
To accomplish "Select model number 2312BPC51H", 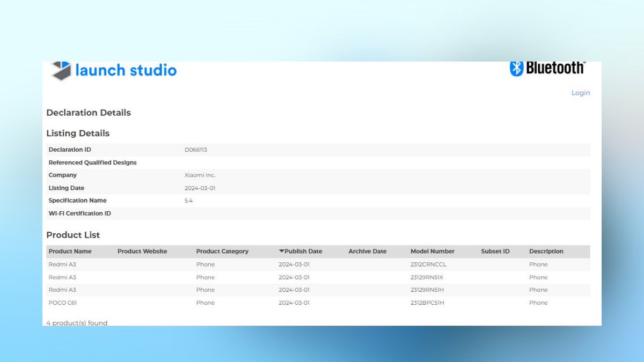I will [428, 302].
